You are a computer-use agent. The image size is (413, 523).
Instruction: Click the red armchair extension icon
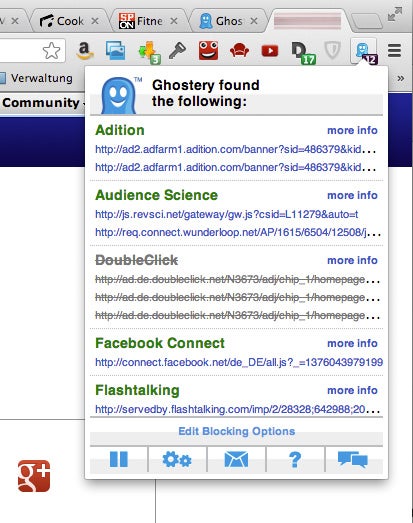pos(239,51)
